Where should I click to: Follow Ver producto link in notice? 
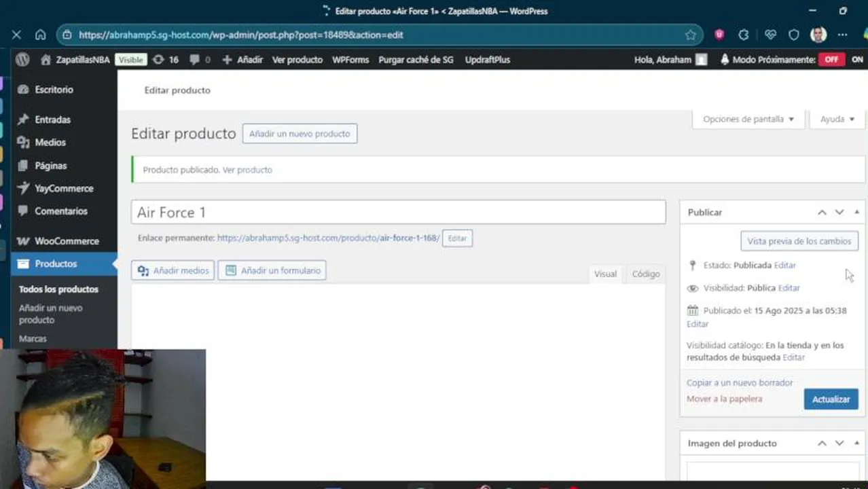click(247, 170)
